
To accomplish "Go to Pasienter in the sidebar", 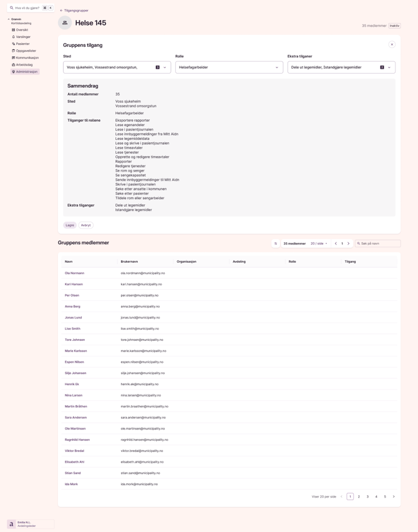I will (x=22, y=44).
